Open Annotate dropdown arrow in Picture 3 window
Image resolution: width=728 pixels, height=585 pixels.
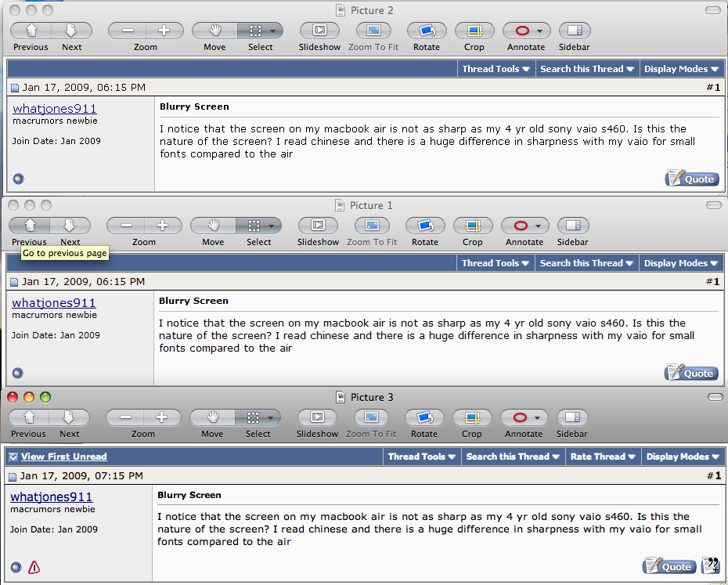pyautogui.click(x=537, y=417)
